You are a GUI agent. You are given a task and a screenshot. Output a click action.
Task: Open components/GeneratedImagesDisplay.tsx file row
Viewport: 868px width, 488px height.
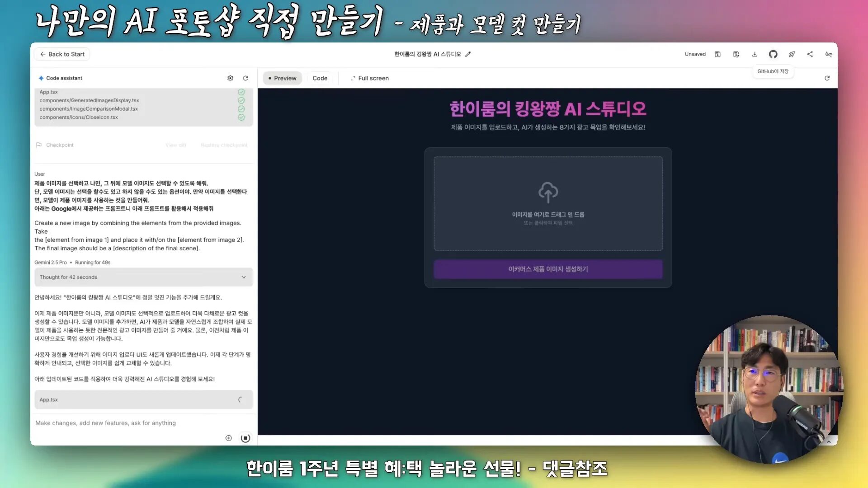pyautogui.click(x=144, y=100)
